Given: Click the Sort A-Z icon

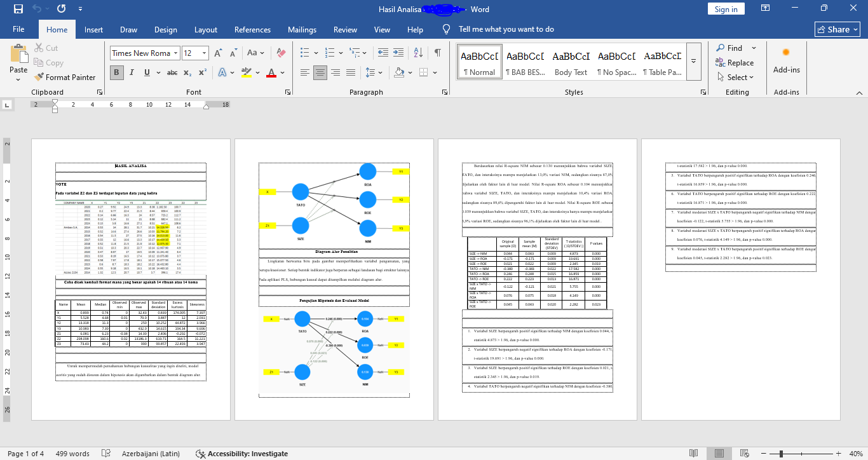Looking at the screenshot, I should click(420, 53).
